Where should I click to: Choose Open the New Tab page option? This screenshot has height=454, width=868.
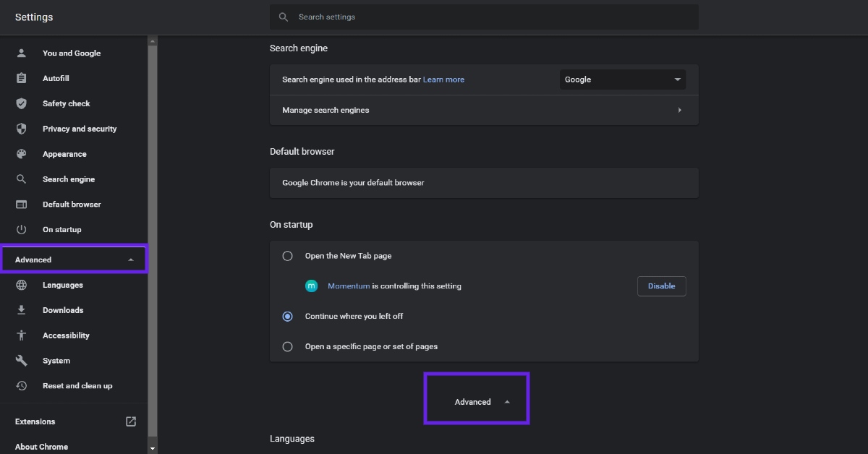coord(287,255)
